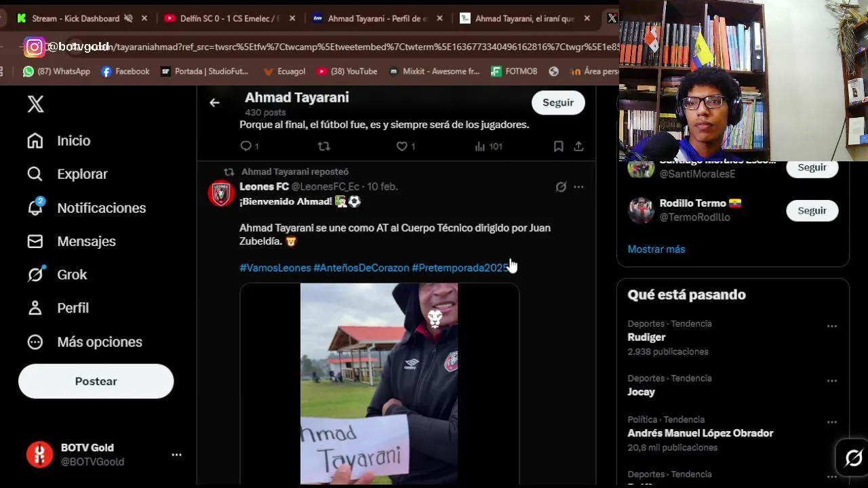Viewport: 868px width, 488px height.
Task: Go back with the arrow by Ahmad Tayarani
Action: tap(214, 102)
